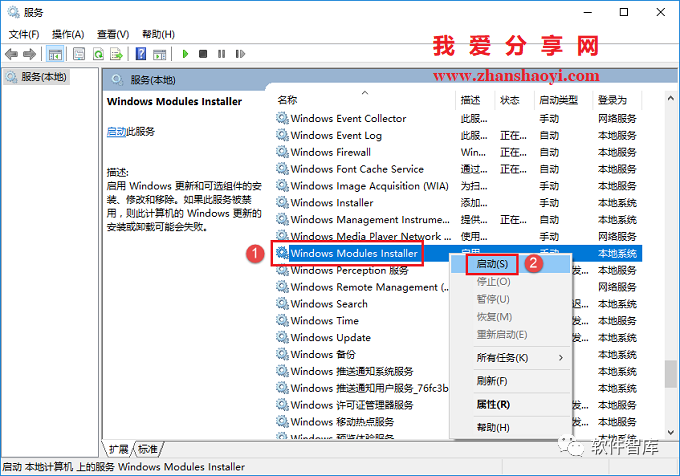Click the 启动 link to start service
Image resolution: width=680 pixels, height=476 pixels.
click(116, 131)
